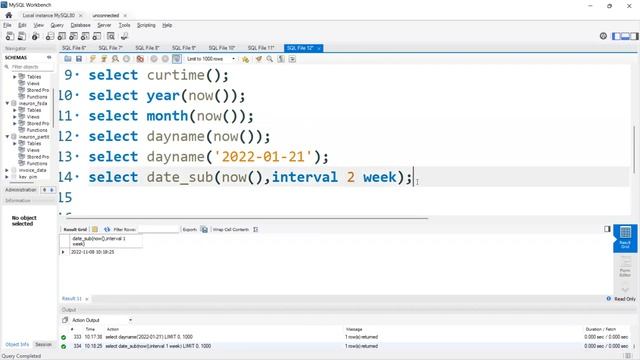Go to the Workbench home screen icon
The image size is (640, 360).
9,15
